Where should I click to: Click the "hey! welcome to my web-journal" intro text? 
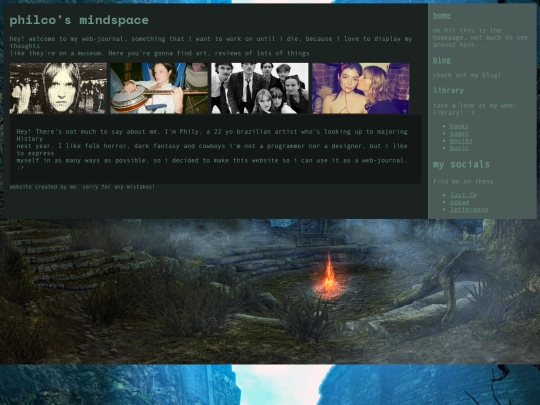coord(211,46)
